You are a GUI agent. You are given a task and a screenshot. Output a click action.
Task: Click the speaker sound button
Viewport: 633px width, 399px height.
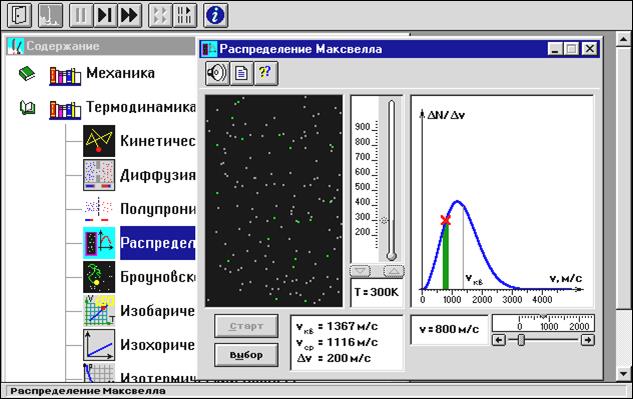pyautogui.click(x=217, y=74)
